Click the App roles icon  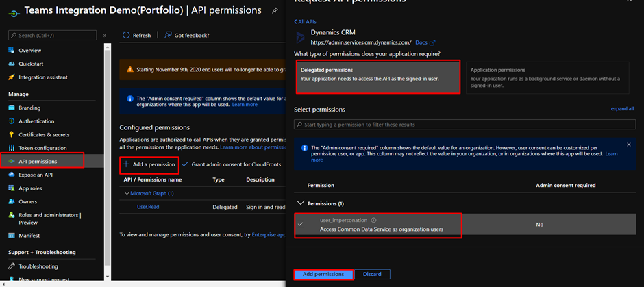tap(12, 188)
